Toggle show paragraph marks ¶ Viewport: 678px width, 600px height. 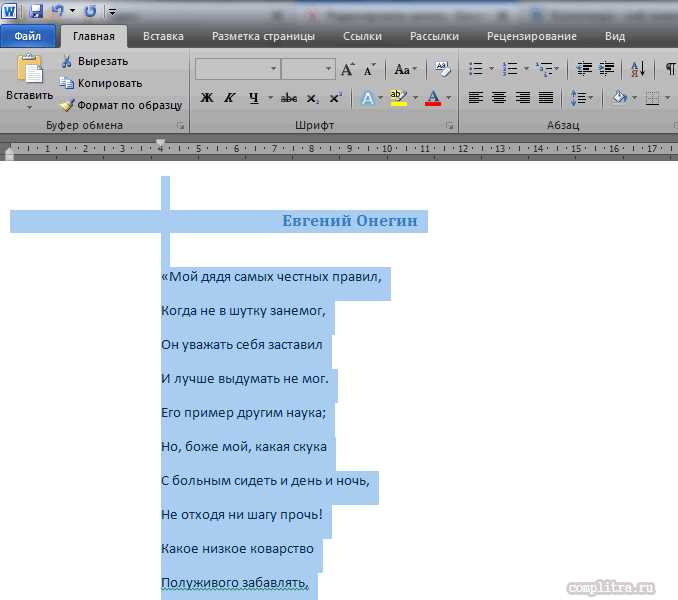tap(670, 69)
